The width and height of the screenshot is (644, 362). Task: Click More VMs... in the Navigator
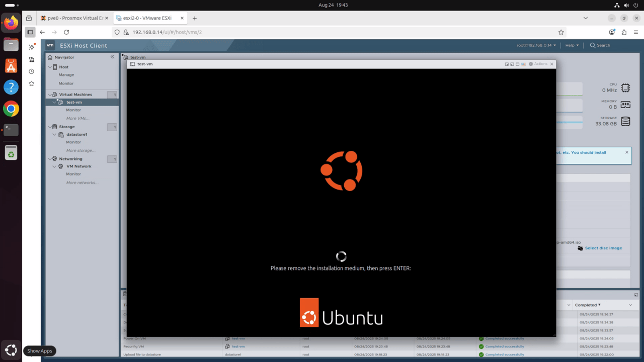(78, 118)
